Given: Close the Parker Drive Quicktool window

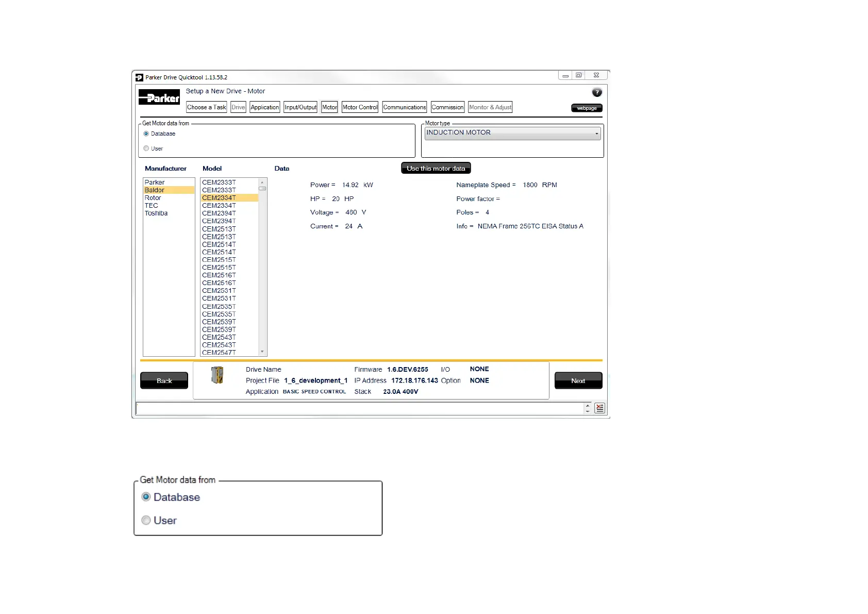Looking at the screenshot, I should 596,75.
